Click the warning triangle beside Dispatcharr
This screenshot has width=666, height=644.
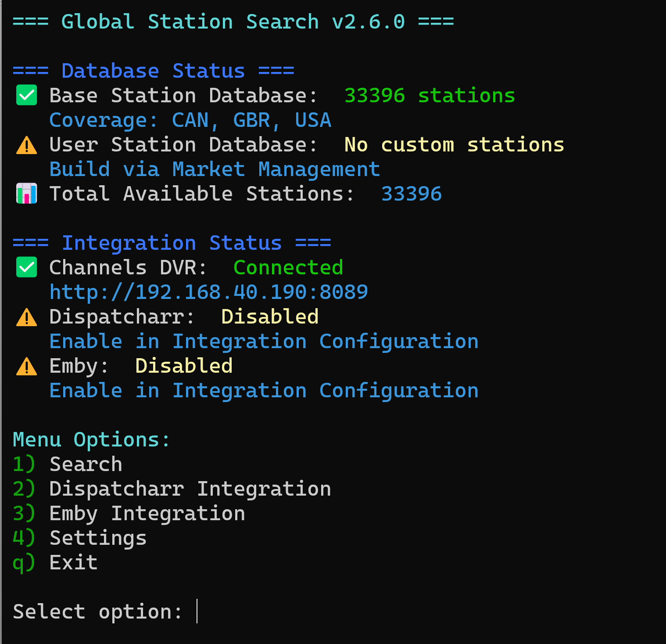pyautogui.click(x=26, y=317)
